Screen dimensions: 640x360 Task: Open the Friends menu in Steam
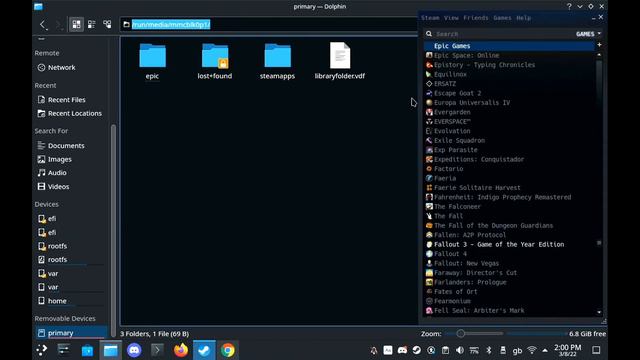(476, 18)
